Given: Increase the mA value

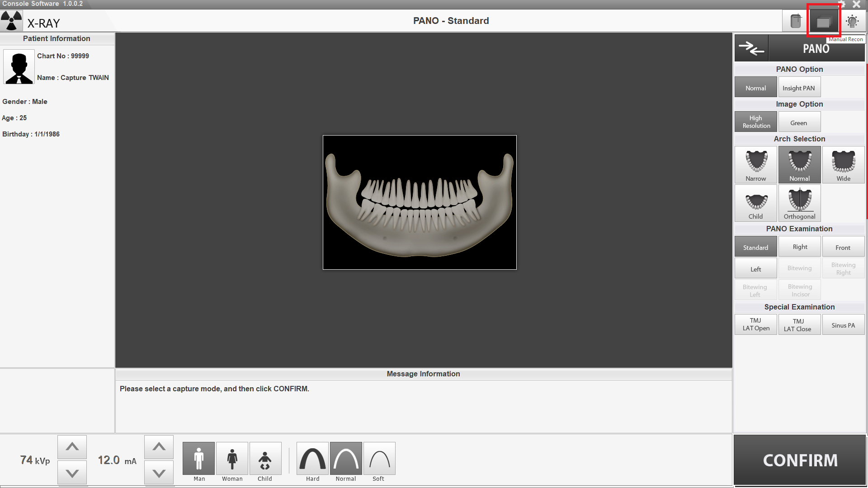Looking at the screenshot, I should click(159, 447).
